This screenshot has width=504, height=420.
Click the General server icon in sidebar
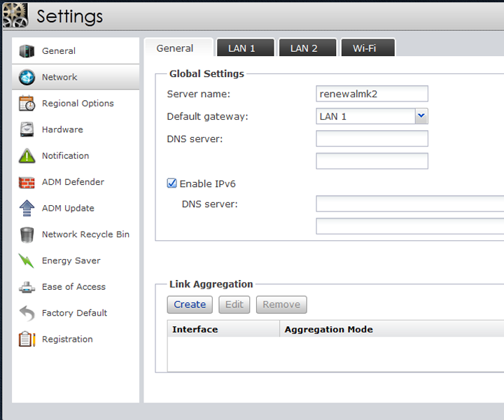pos(27,51)
